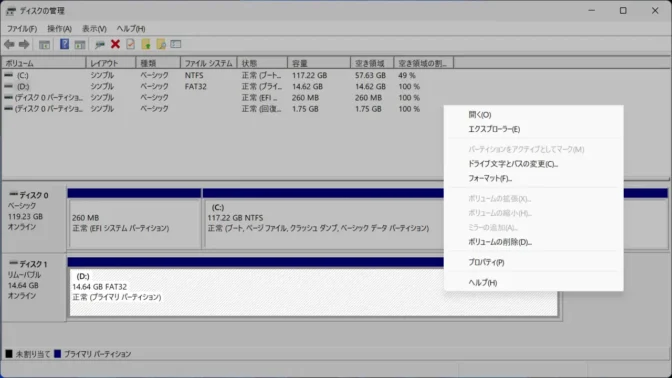Click the show/hide console tree icon

44,44
